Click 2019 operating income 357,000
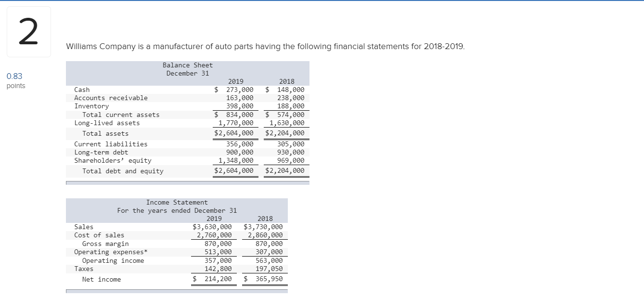 tap(218, 260)
